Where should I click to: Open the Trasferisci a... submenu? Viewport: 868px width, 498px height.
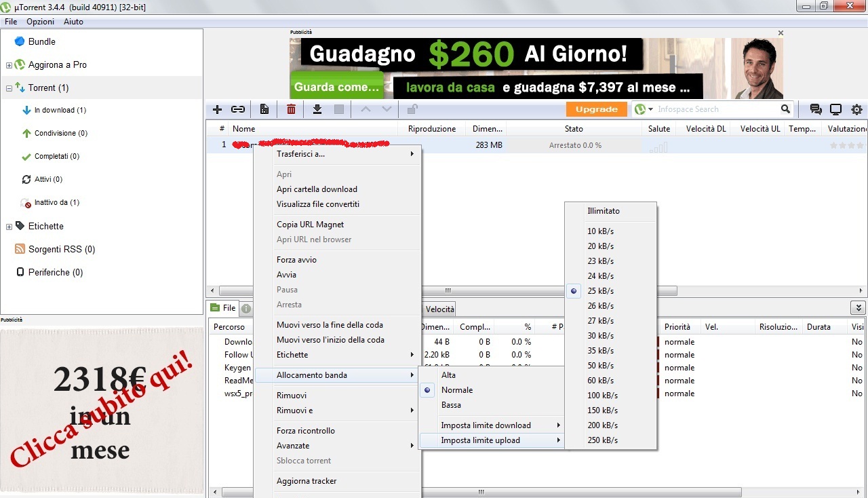[337, 154]
